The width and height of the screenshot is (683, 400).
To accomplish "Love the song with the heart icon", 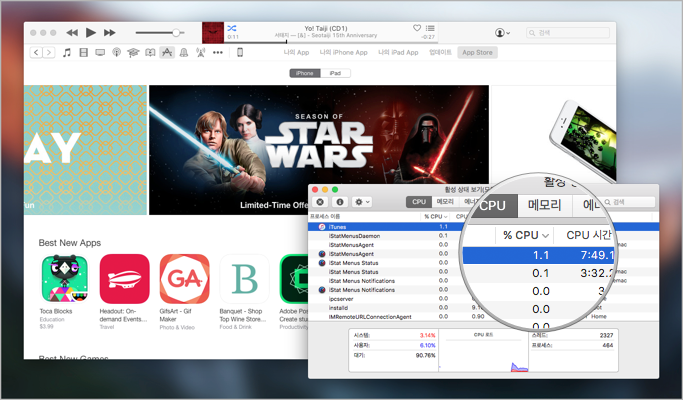I will (x=417, y=28).
